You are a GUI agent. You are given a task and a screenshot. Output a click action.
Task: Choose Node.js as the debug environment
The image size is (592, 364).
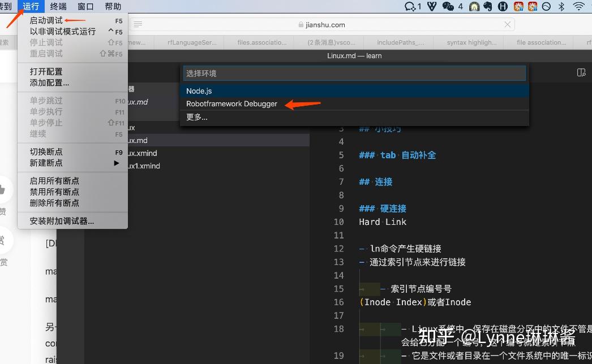pos(199,90)
